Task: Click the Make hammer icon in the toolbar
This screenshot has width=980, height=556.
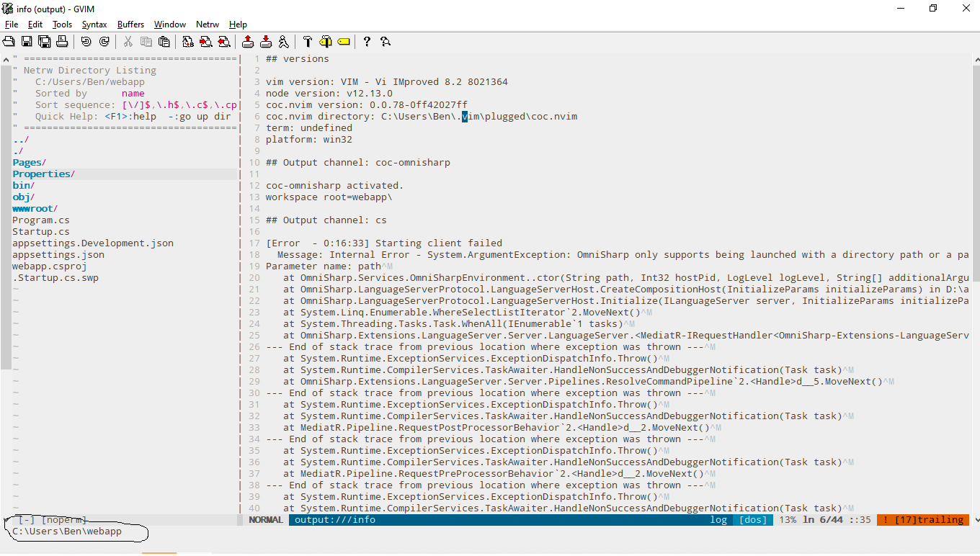Action: 308,41
